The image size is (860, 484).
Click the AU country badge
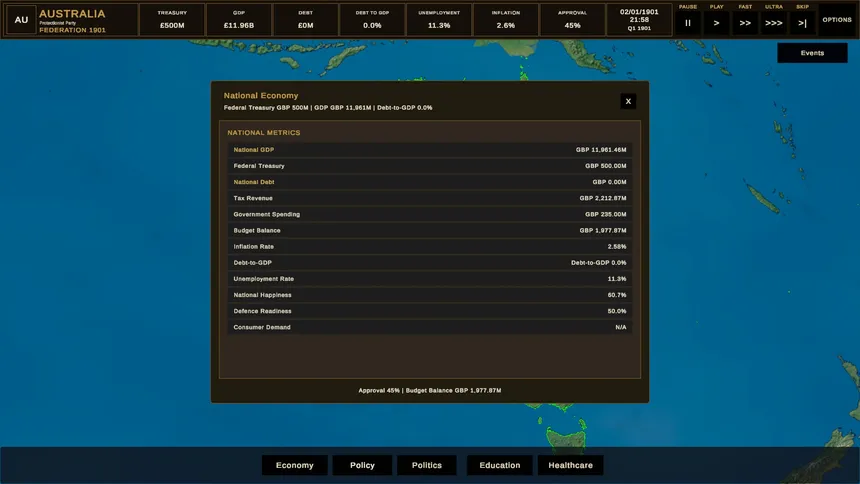point(21,20)
